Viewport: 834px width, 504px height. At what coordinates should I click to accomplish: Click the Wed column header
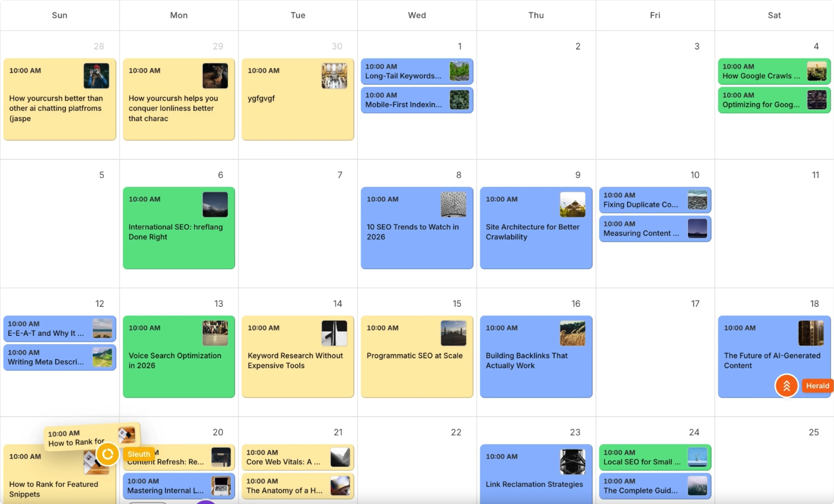[417, 15]
